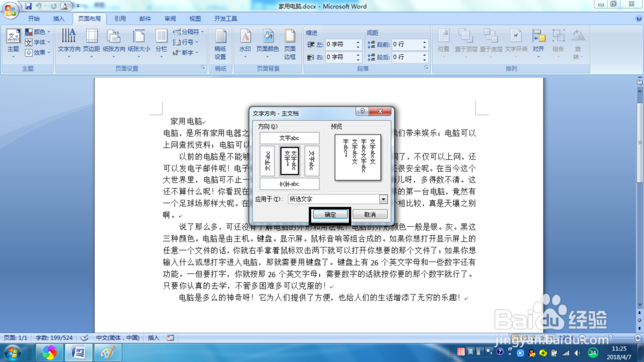Click language indicator 中文(简体，中国)

click(x=118, y=338)
